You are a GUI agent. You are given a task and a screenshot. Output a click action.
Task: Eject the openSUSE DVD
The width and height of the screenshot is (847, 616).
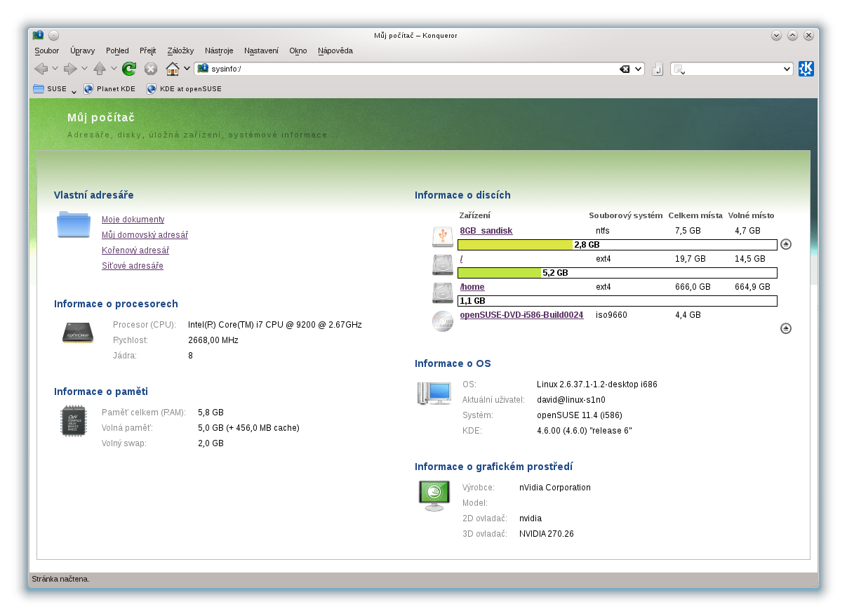click(786, 328)
